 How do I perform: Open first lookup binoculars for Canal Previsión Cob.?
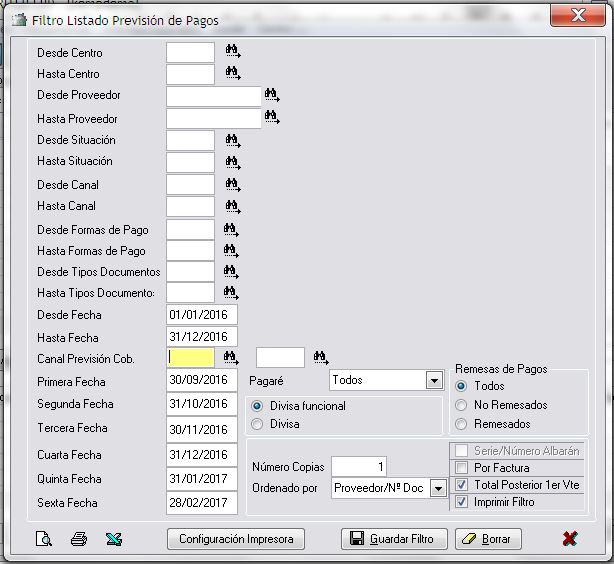pos(231,357)
